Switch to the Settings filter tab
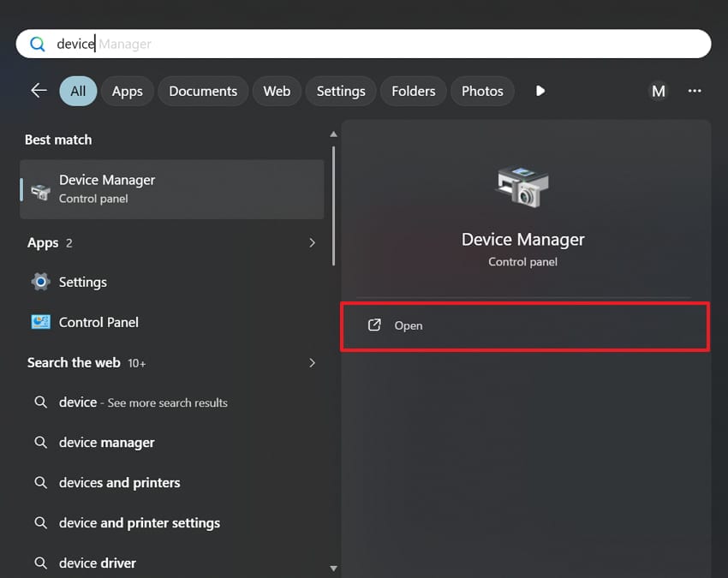Viewport: 728px width, 578px height. (341, 91)
